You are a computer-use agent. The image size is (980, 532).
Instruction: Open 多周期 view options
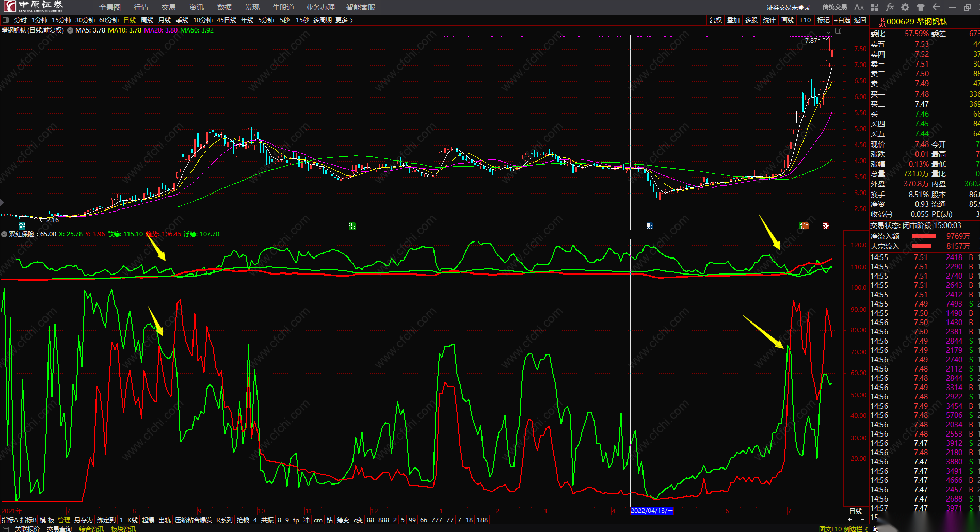pyautogui.click(x=323, y=20)
